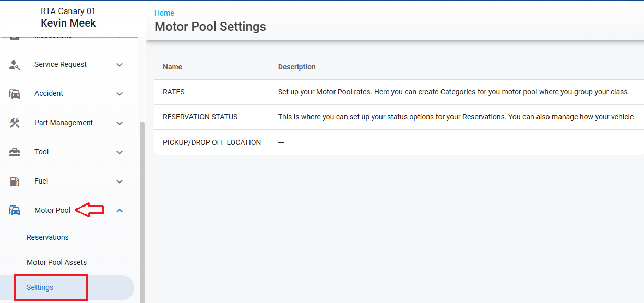Click the Tool toolbox icon

click(x=15, y=152)
